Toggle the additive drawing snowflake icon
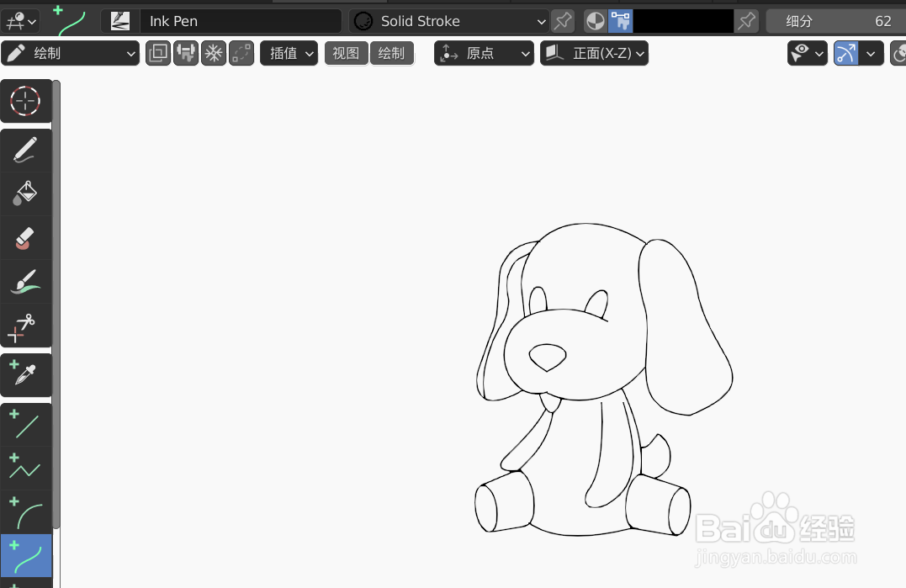906x588 pixels. tap(214, 53)
